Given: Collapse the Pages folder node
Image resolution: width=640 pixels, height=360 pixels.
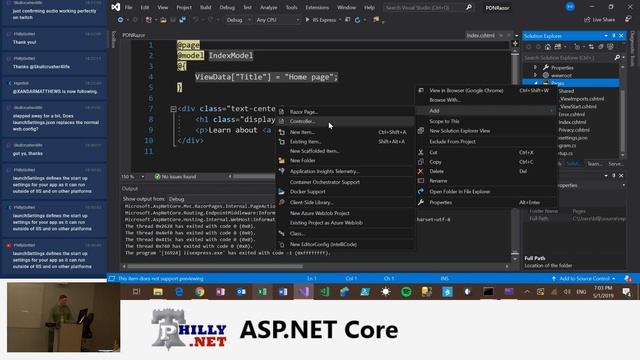Looking at the screenshot, I should point(536,83).
